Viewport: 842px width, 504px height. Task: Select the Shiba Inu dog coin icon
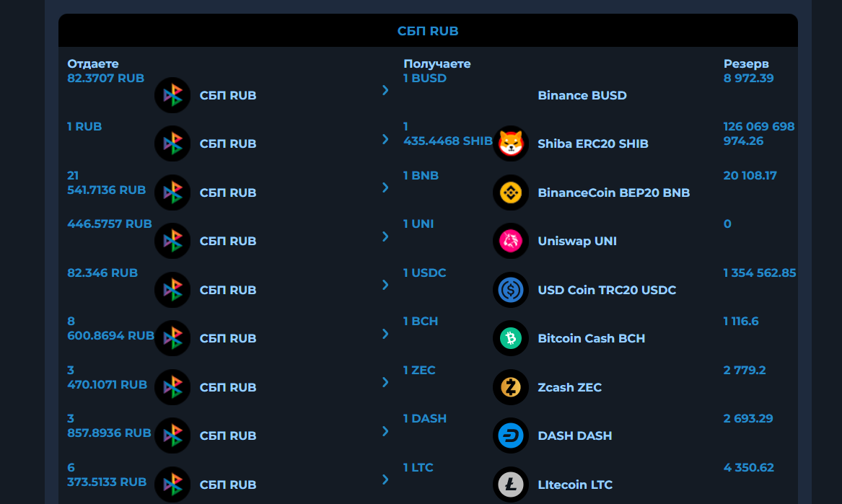pos(511,144)
